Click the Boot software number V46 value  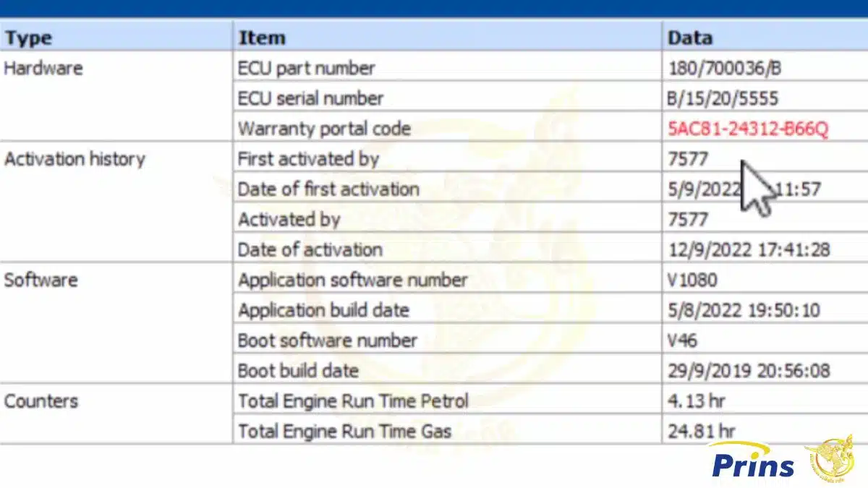coord(683,341)
